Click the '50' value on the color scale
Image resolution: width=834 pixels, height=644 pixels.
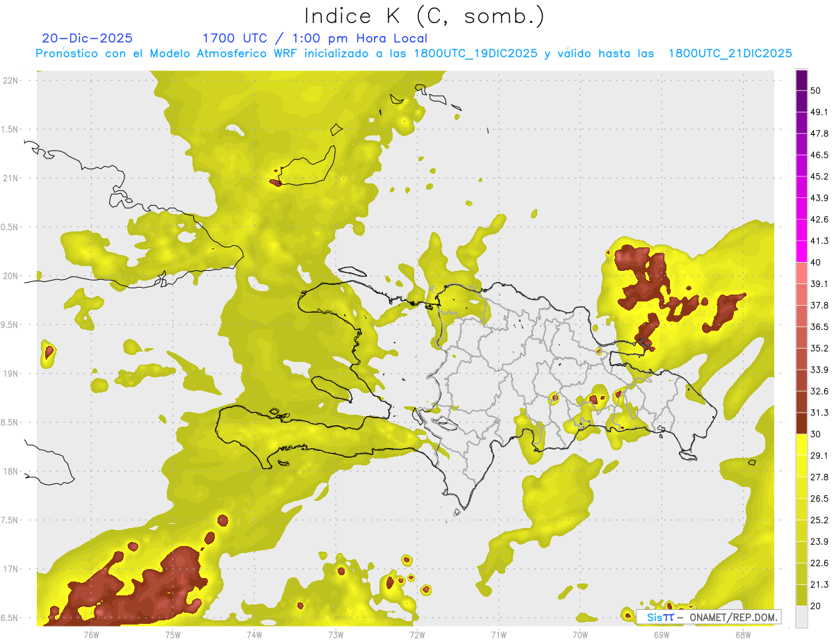817,90
